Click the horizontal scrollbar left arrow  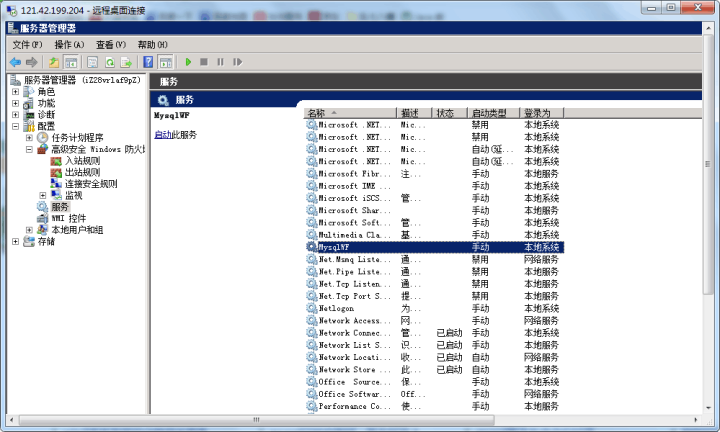11,420
